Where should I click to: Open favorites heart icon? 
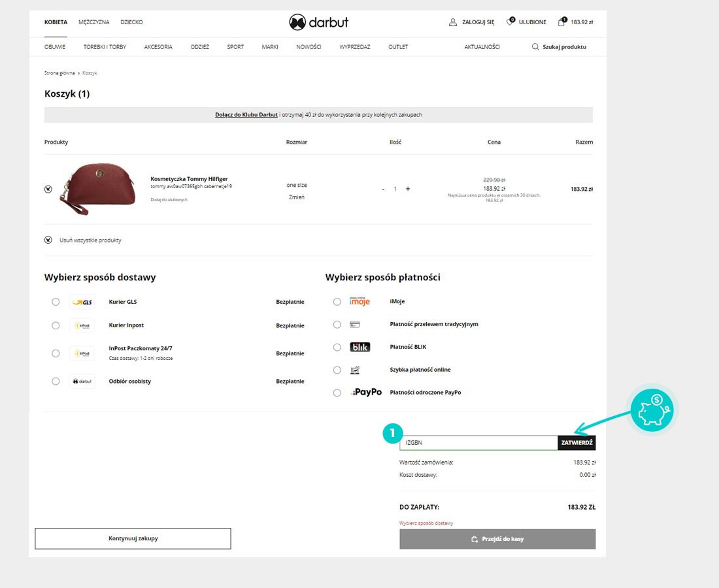510,22
